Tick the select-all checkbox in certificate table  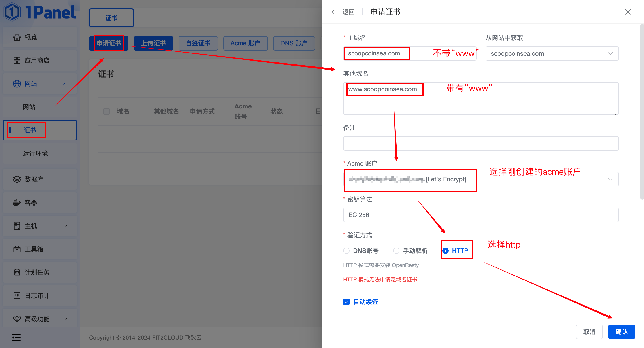(107, 111)
